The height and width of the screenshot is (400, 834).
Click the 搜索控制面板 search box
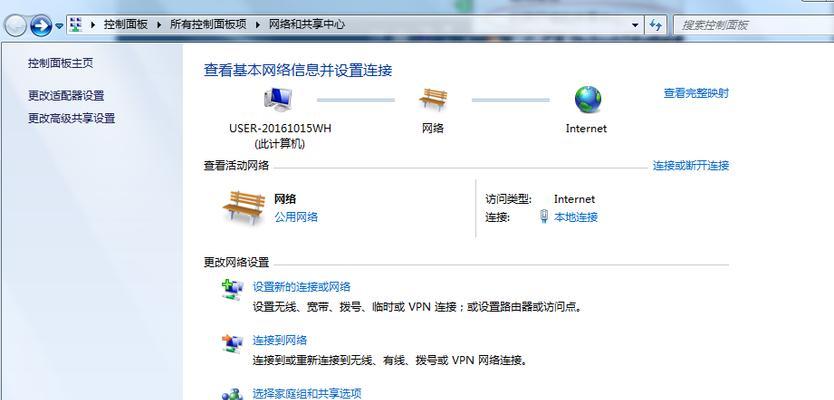pos(753,25)
